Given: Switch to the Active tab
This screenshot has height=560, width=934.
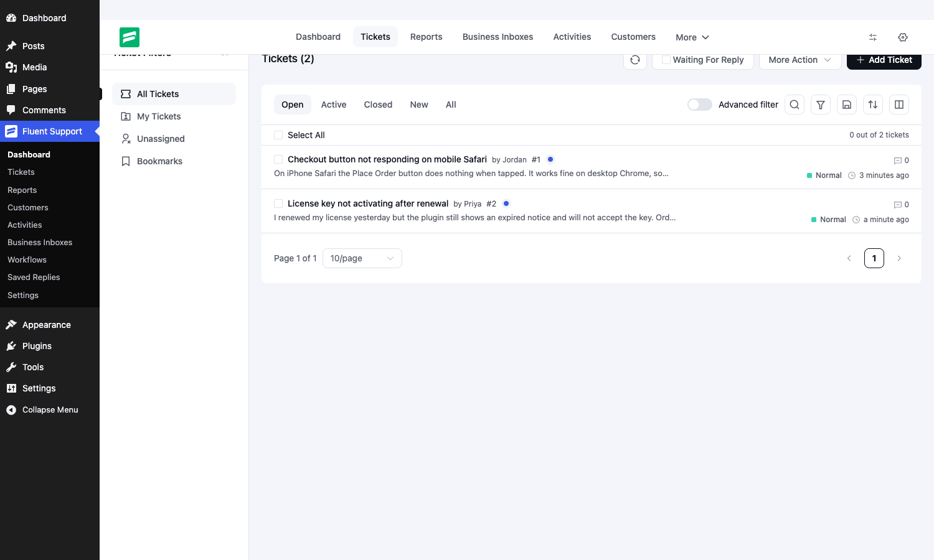Looking at the screenshot, I should [x=334, y=105].
